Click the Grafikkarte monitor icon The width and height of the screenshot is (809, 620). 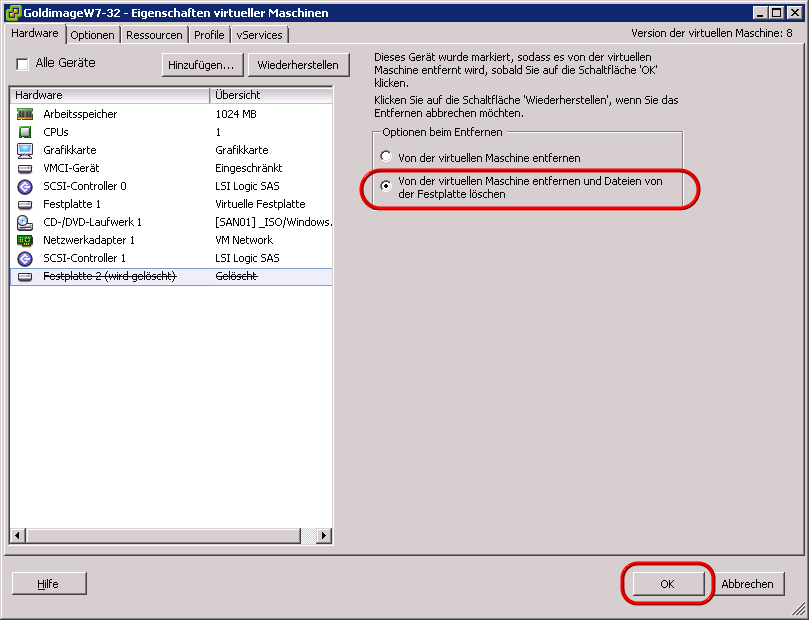pyautogui.click(x=25, y=150)
